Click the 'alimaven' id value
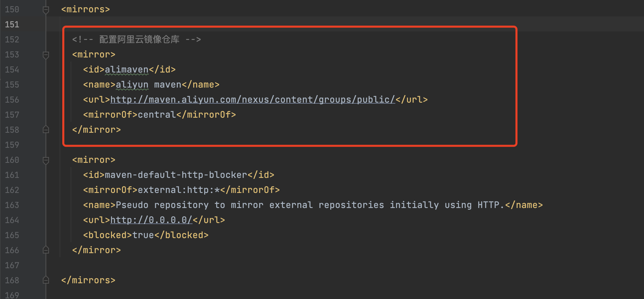Viewport: 644px width, 299px height. click(x=127, y=69)
